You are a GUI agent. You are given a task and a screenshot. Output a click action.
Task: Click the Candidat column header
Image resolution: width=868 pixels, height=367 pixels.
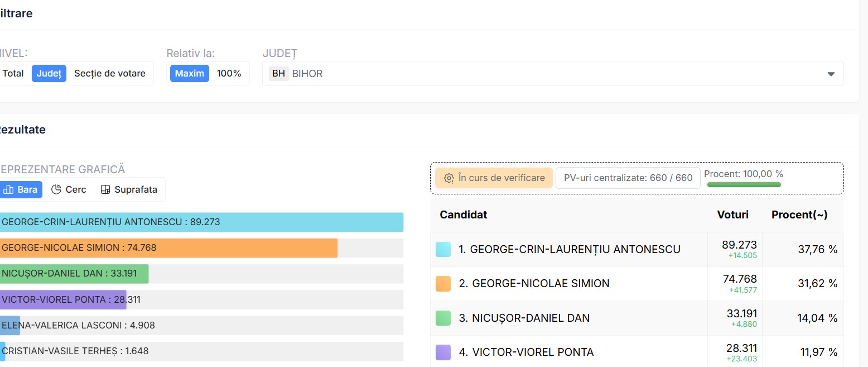coord(463,215)
